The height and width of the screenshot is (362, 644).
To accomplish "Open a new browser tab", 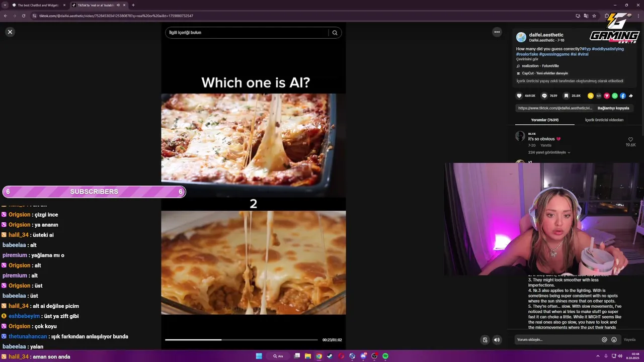I will 133,5.
